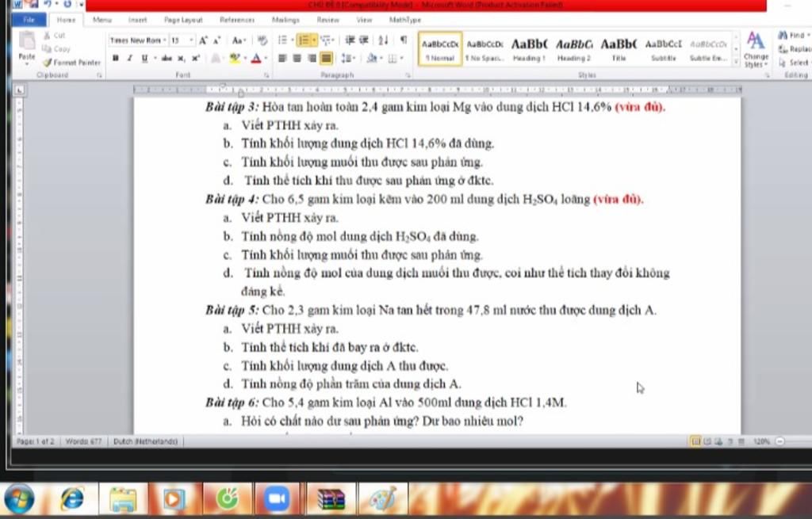
Task: Apply the No Spacing style
Action: click(485, 50)
